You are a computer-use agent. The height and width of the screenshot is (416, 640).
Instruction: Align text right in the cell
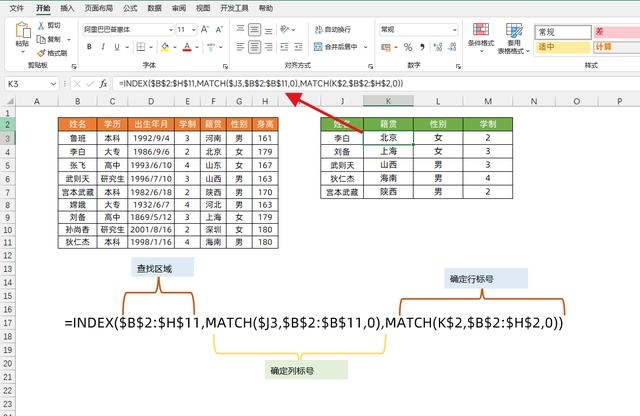[269, 47]
